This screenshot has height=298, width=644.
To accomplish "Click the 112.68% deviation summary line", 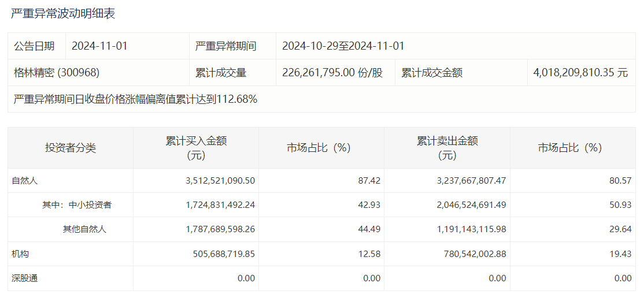I will click(135, 99).
